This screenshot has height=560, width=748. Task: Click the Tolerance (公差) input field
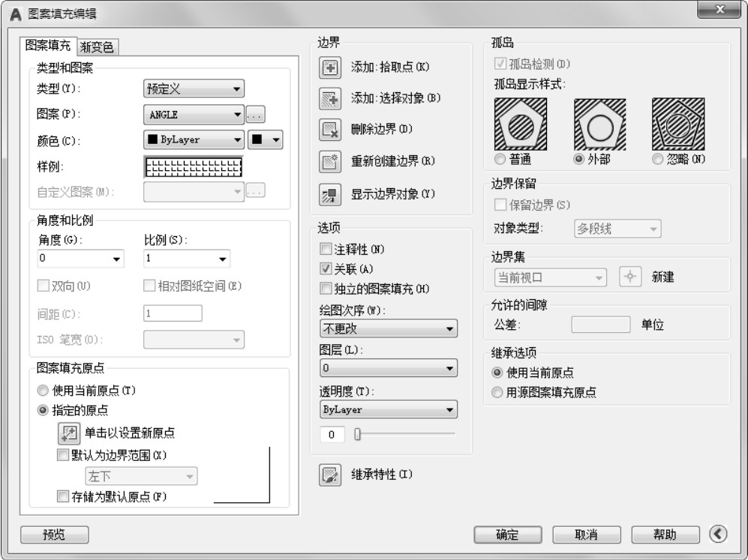pos(601,325)
